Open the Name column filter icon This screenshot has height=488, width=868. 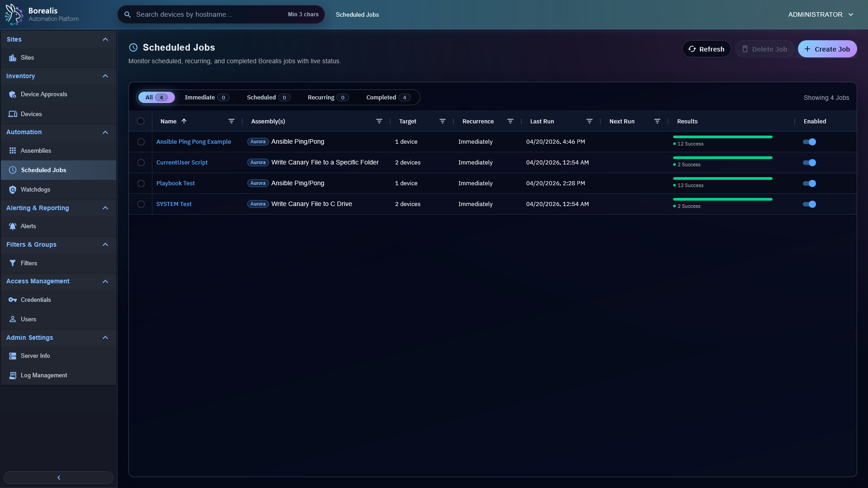(231, 121)
